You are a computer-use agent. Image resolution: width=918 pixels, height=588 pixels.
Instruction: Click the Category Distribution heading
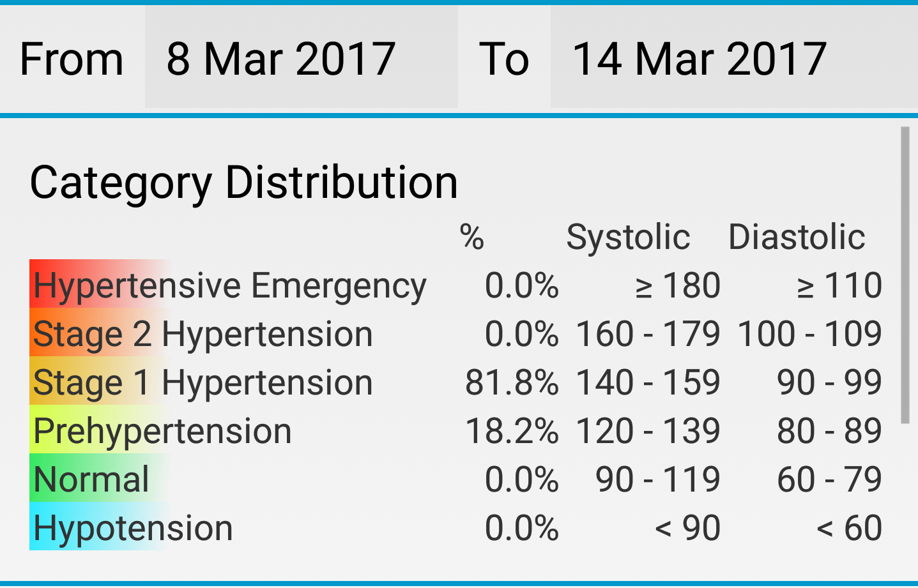(243, 183)
